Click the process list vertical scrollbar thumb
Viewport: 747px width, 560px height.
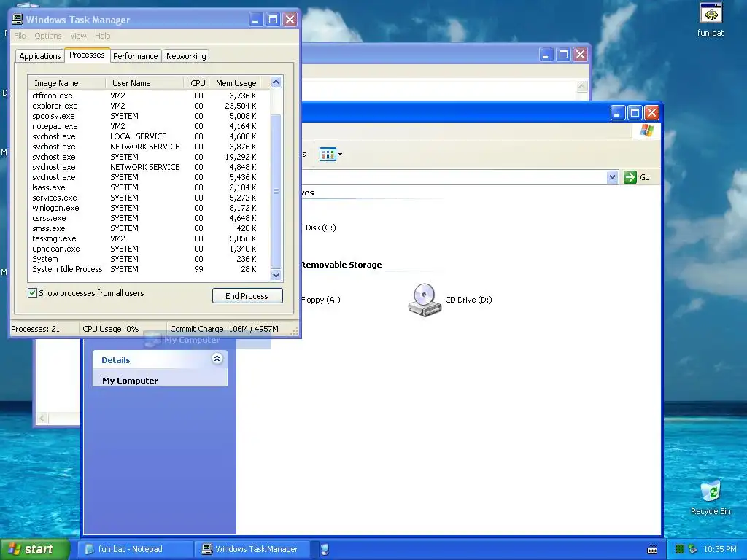276,192
